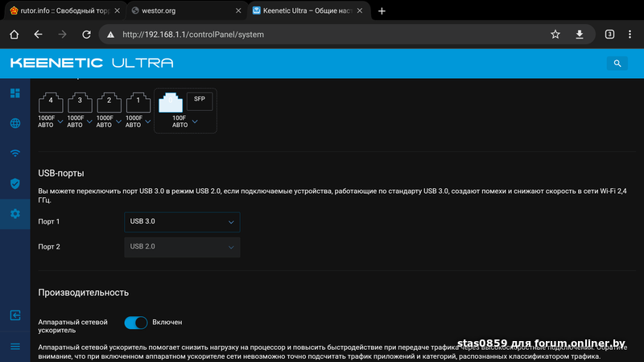Select the highlighted port 0 WAN icon
The width and height of the screenshot is (644, 362).
click(x=171, y=102)
